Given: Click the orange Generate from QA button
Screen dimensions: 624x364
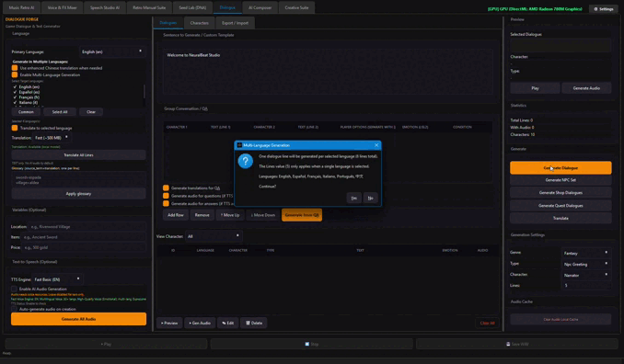Looking at the screenshot, I should [302, 215].
